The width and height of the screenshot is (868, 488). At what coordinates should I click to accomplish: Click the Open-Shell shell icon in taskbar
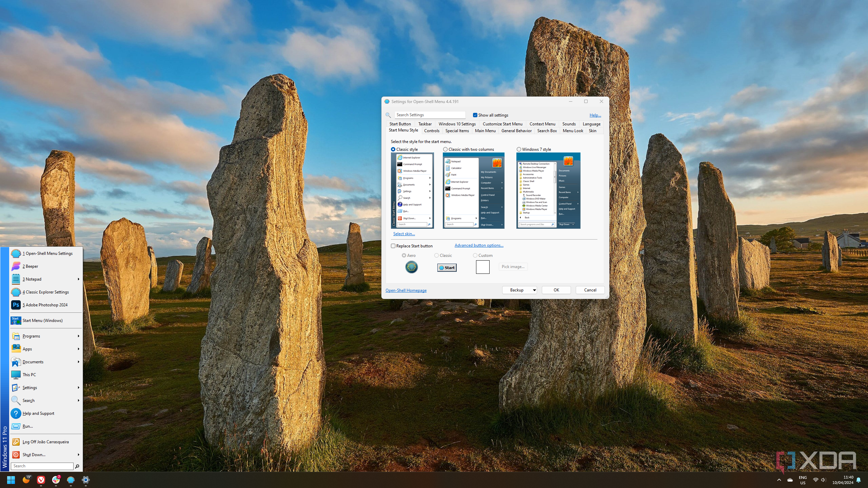71,480
